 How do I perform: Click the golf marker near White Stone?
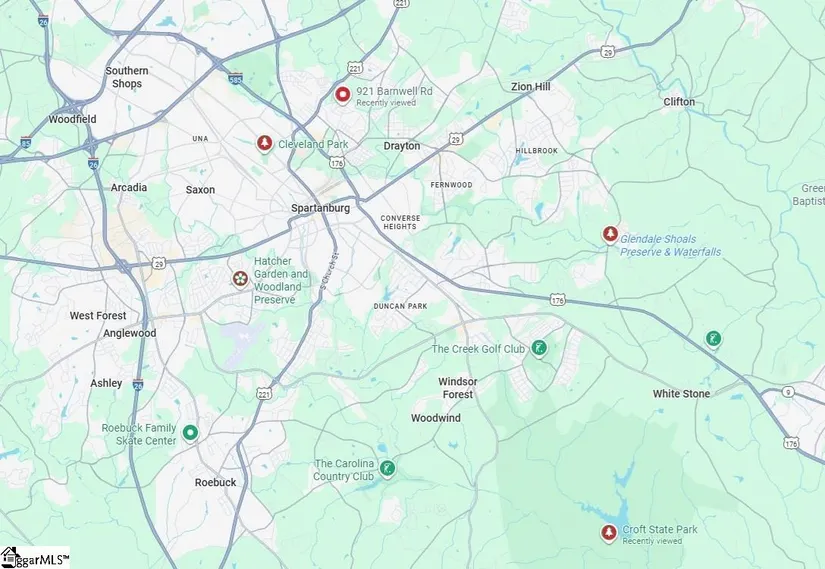click(713, 339)
